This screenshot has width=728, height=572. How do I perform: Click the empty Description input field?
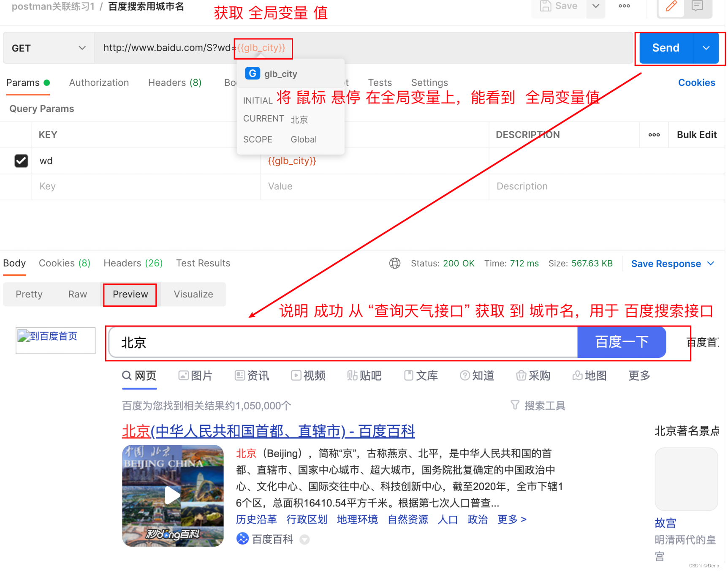607,187
